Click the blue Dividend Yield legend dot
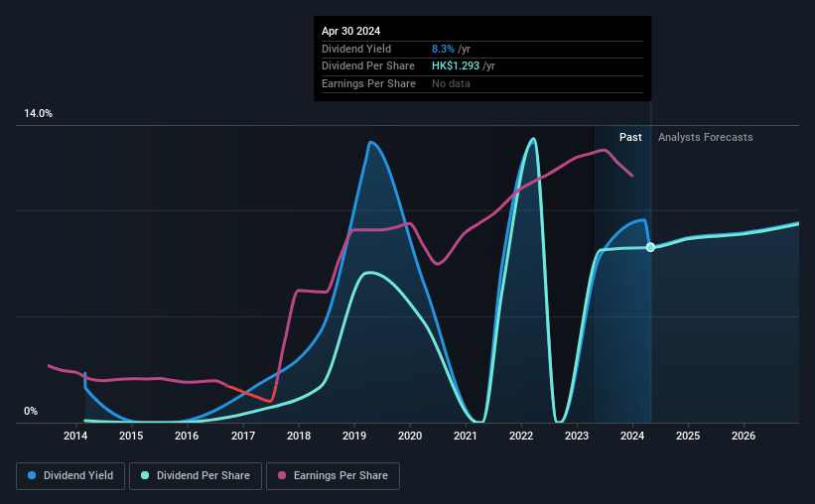 coord(32,475)
